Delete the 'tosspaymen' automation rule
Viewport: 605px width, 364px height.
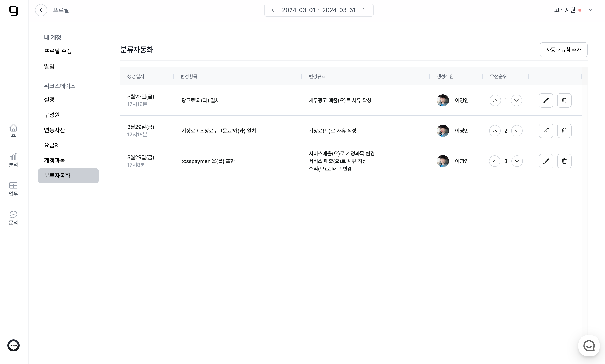564,161
